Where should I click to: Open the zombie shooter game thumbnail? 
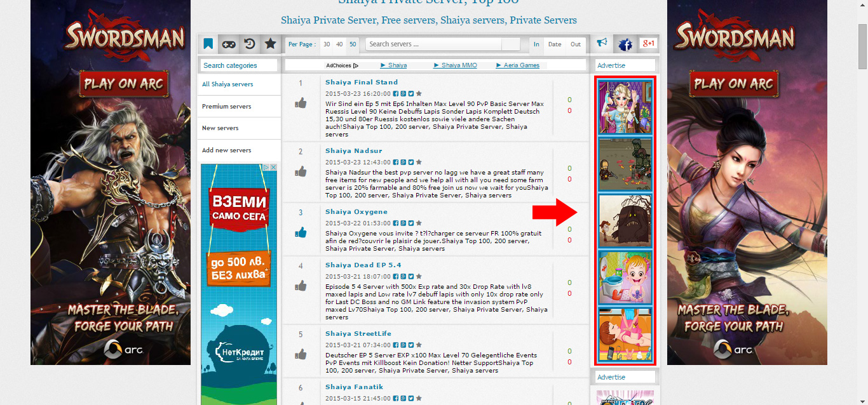click(625, 164)
